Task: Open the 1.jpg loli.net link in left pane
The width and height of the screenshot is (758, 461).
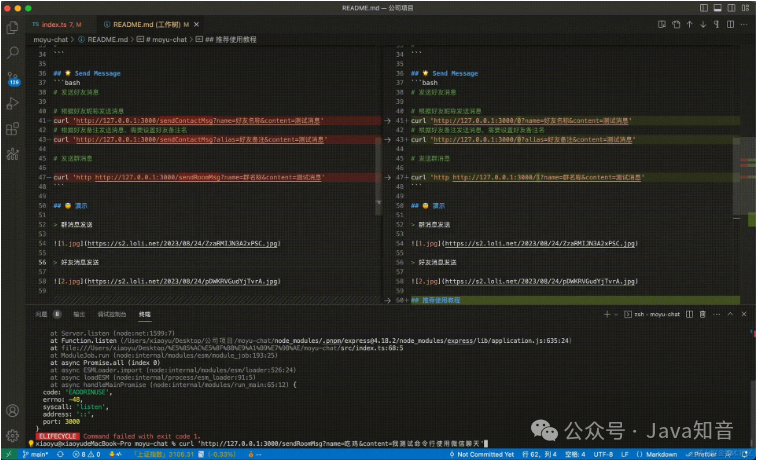Action: click(x=183, y=244)
